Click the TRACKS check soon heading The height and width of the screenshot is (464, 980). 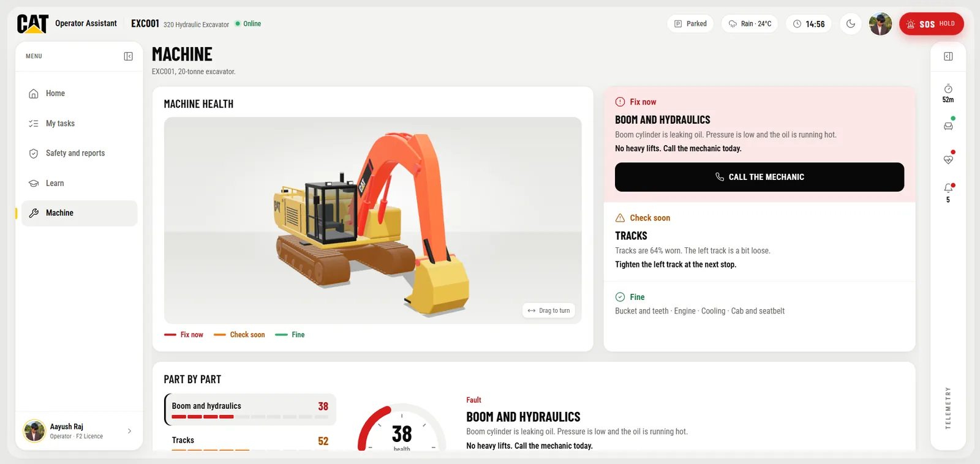coord(631,236)
